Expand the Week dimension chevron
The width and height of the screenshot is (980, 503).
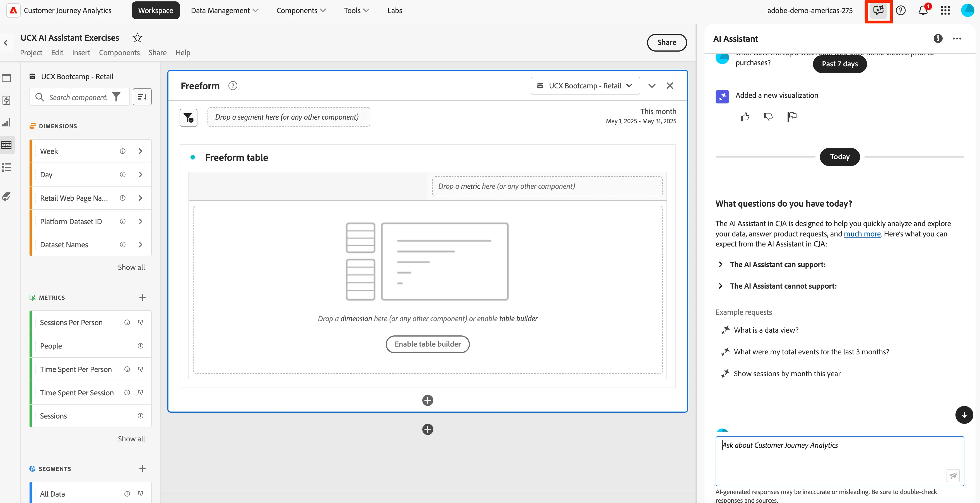tap(140, 151)
